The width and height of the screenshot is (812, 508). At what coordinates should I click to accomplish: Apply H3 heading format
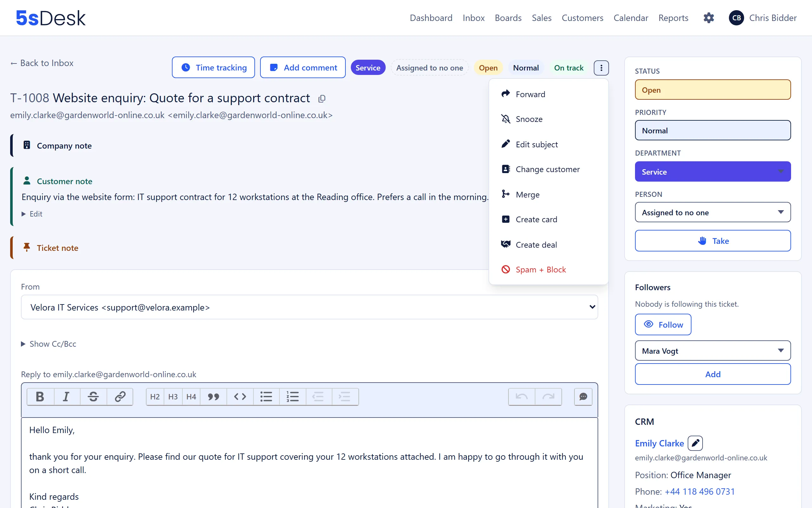[173, 397]
